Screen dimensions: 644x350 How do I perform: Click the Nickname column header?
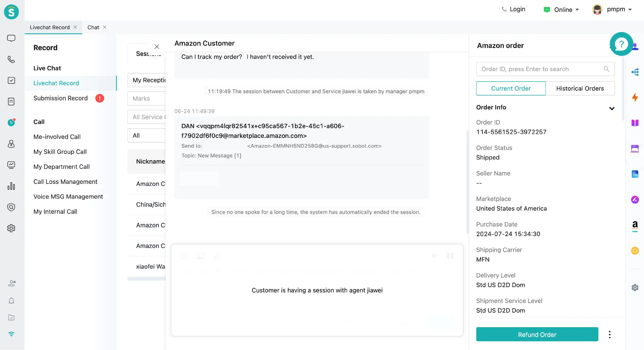[150, 162]
